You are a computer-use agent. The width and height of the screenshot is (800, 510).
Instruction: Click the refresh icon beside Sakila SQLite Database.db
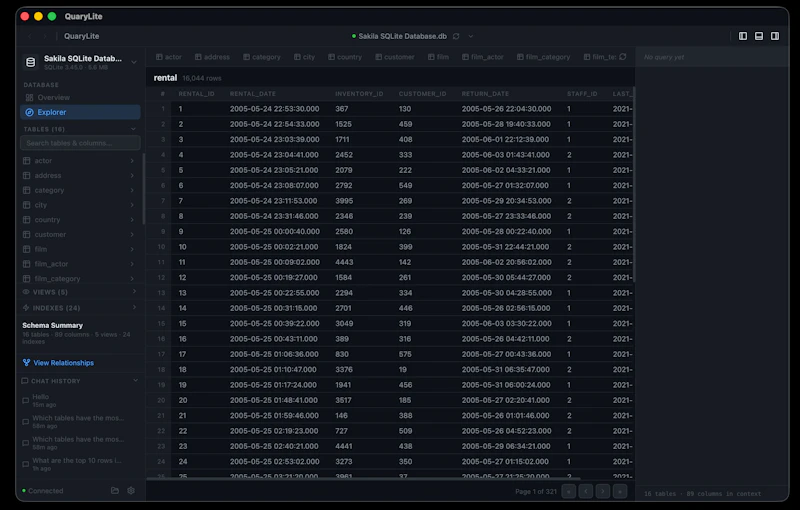click(x=456, y=36)
